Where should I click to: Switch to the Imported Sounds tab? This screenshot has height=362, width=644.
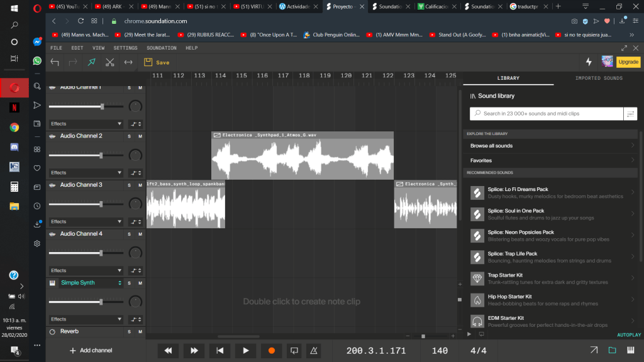[599, 78]
